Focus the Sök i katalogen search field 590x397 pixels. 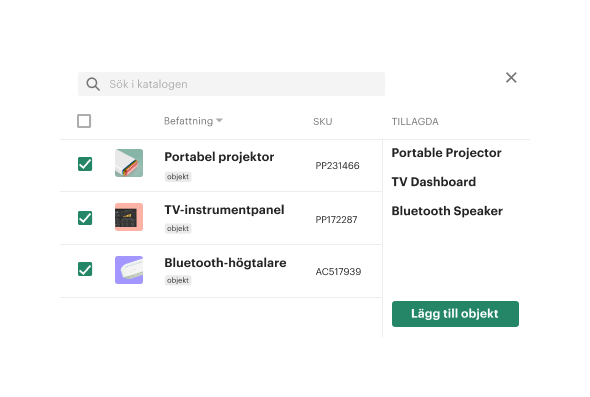pos(231,84)
